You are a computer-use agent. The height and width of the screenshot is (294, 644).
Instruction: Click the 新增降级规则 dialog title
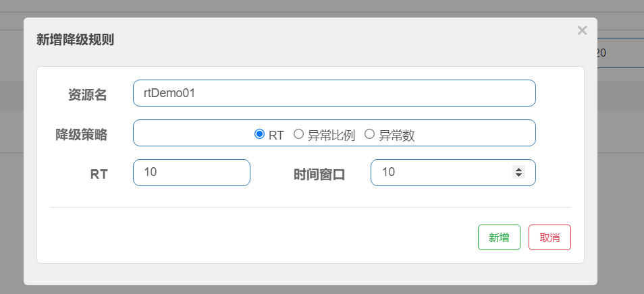point(74,40)
